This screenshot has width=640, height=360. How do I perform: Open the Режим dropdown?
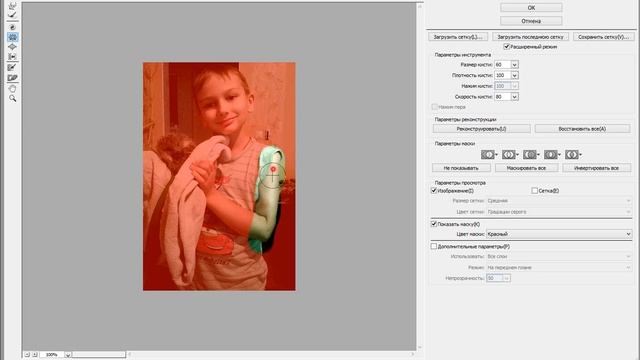(x=559, y=267)
